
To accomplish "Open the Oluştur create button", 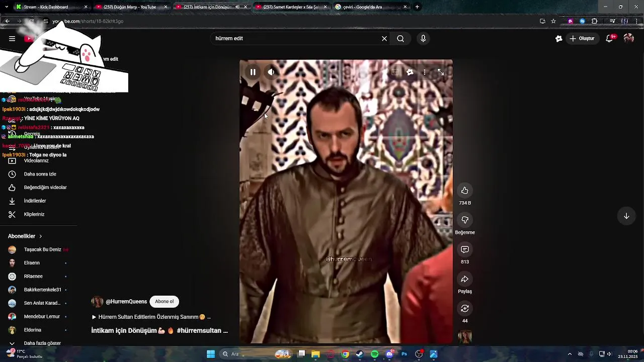I will (582, 38).
